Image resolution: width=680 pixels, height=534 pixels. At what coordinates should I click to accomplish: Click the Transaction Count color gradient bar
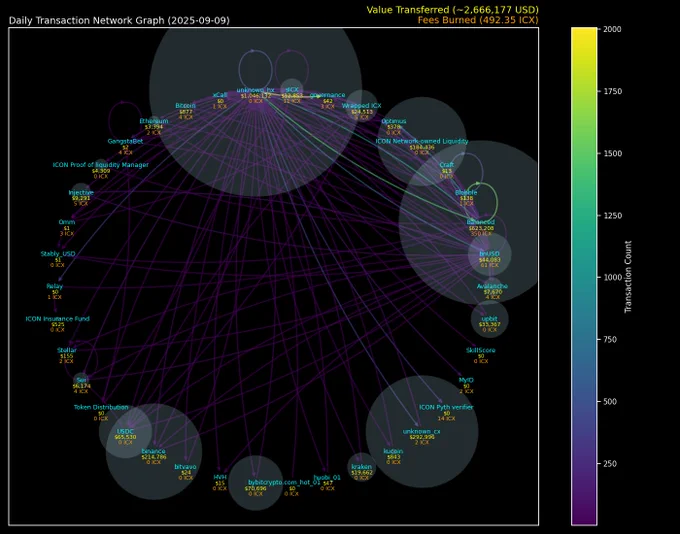[584, 276]
